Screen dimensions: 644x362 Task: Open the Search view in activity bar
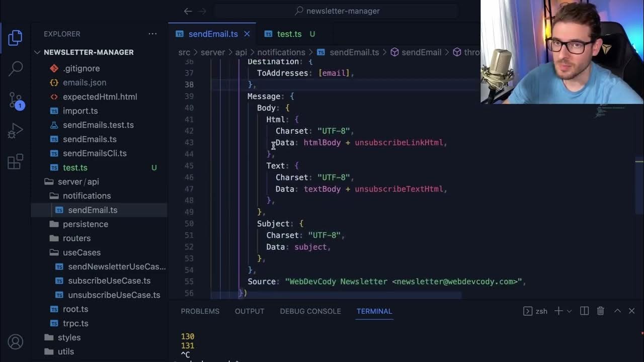[16, 68]
